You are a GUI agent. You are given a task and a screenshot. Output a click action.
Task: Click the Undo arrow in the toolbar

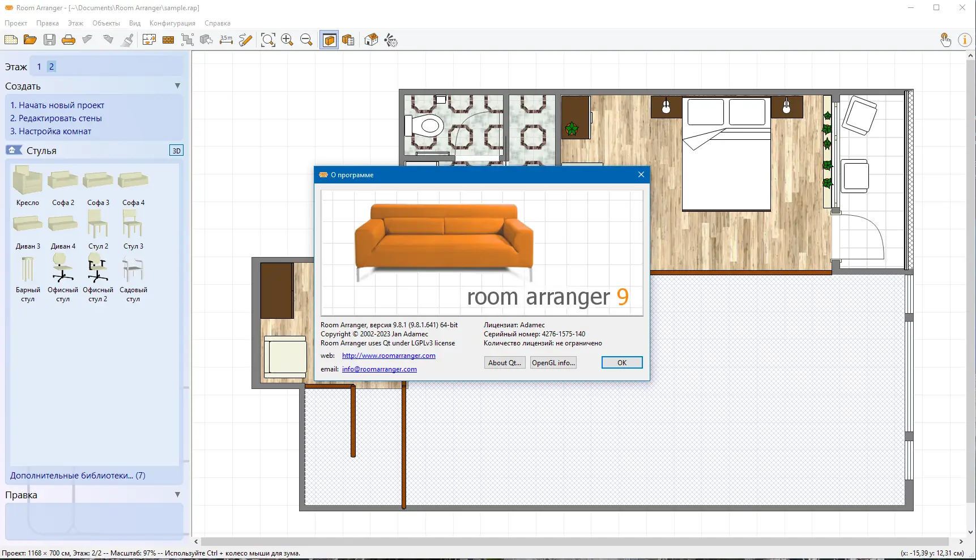click(88, 40)
